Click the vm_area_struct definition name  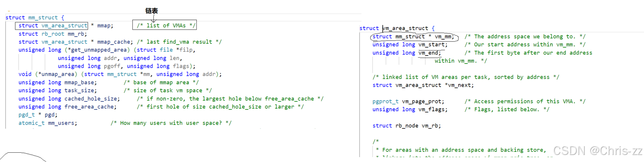pyautogui.click(x=405, y=28)
